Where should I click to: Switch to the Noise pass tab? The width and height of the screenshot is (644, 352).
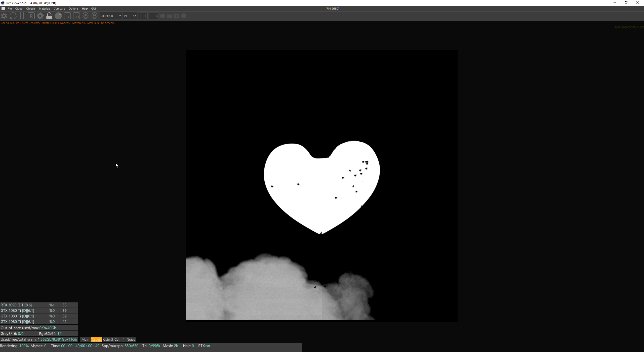tap(131, 340)
